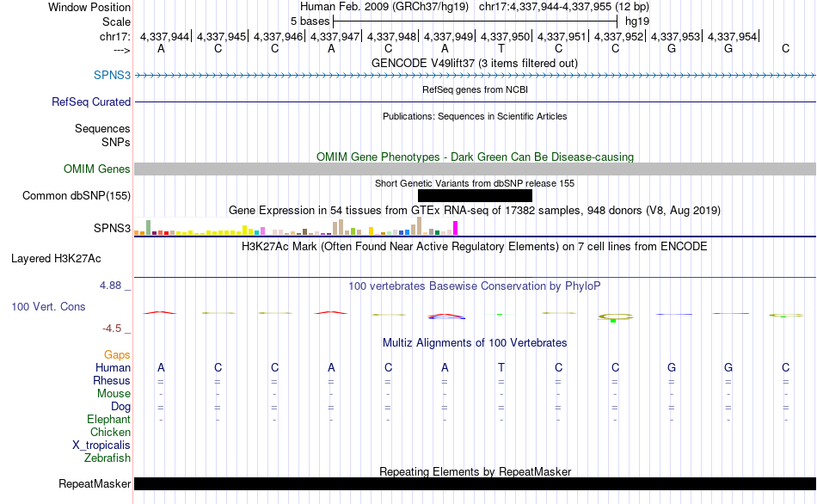This screenshot has width=817, height=504.
Task: Click the 5 bases scale bar
Action: 476,22
